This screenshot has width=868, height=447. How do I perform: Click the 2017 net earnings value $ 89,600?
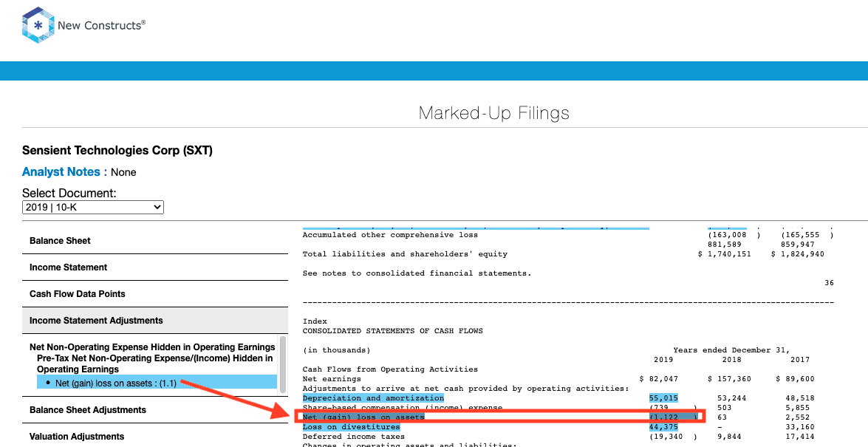pyautogui.click(x=795, y=379)
